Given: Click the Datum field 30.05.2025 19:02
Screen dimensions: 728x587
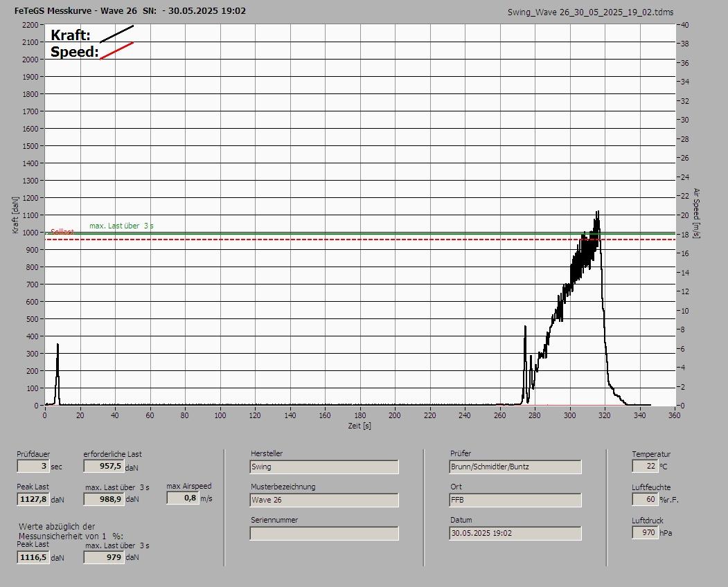Looking at the screenshot, I should click(x=515, y=534).
